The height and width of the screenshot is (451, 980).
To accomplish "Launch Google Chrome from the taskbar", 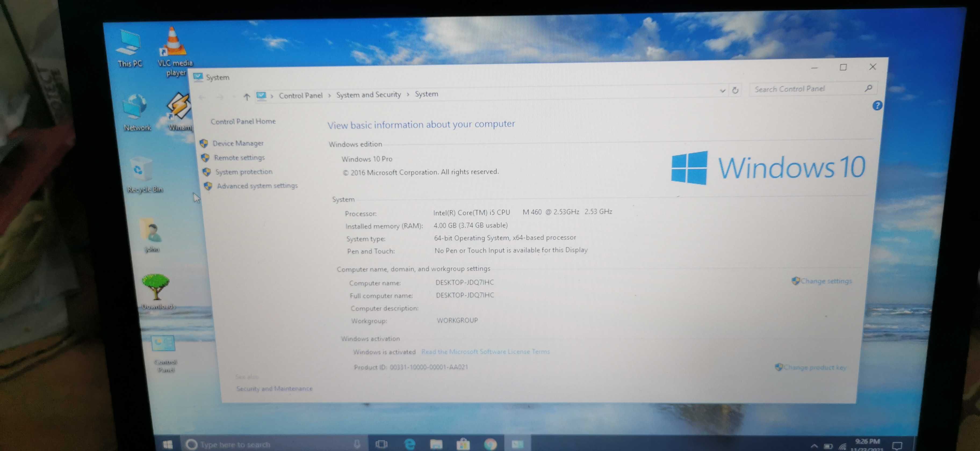I will point(490,444).
